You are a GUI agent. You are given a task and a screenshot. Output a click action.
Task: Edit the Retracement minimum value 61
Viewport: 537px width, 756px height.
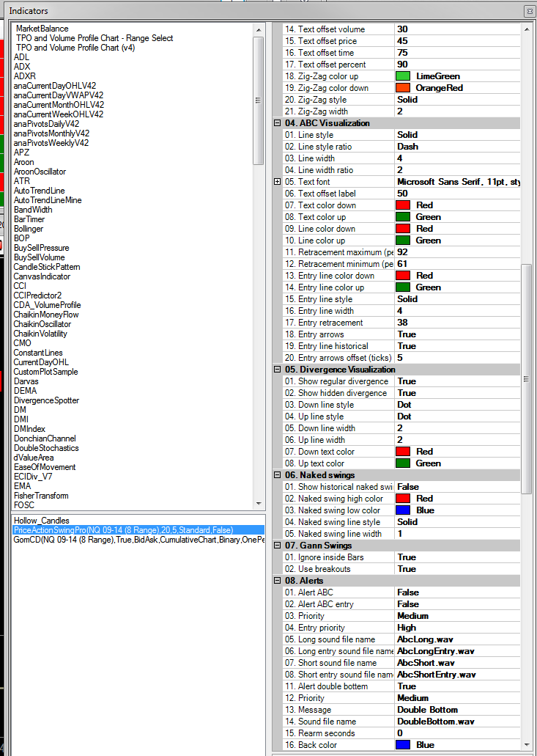(x=457, y=264)
